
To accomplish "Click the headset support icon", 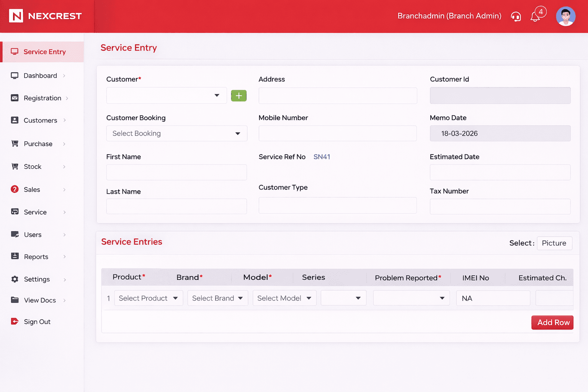I will [516, 16].
